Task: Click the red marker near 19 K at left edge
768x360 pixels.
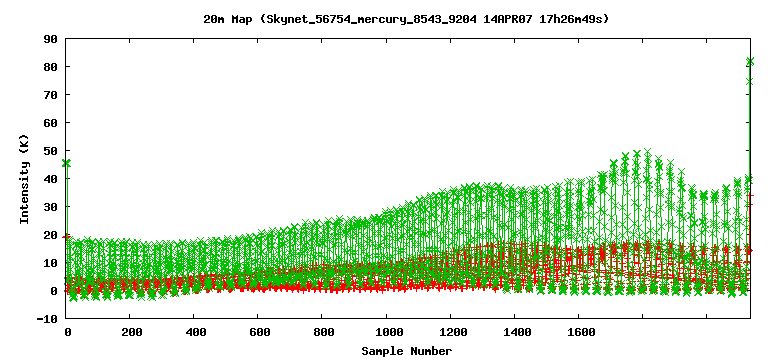Action: [x=67, y=237]
